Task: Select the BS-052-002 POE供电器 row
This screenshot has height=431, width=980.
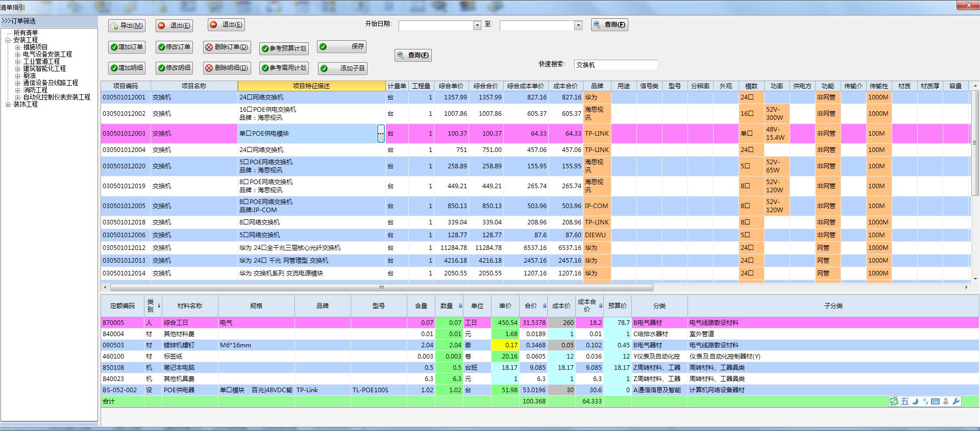Action: (x=540, y=390)
